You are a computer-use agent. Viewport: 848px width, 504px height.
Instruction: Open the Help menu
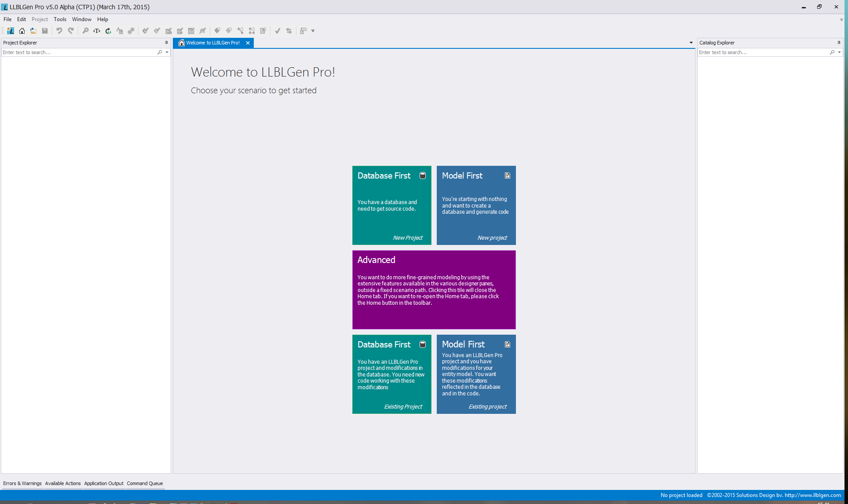coord(102,19)
